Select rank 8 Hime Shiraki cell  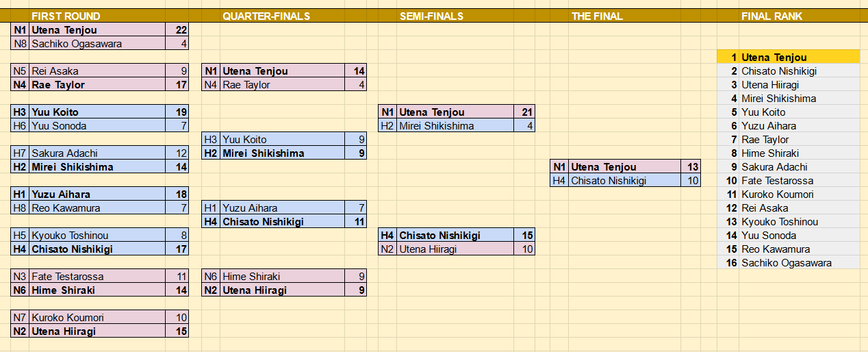coord(789,153)
